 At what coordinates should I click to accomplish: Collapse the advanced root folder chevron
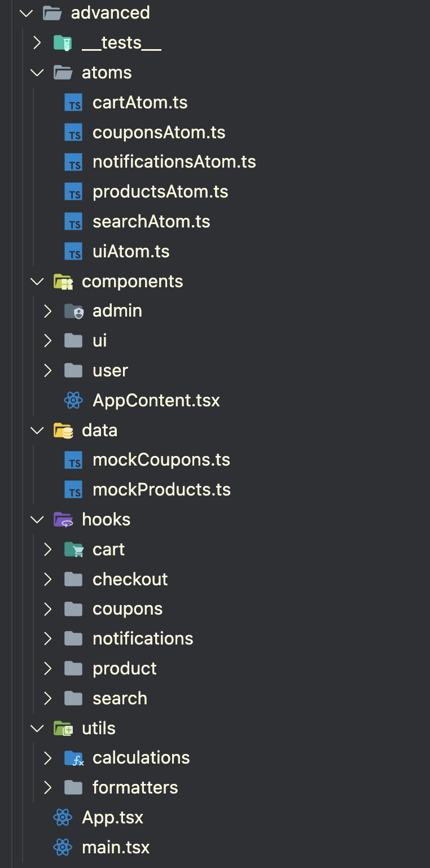coord(26,13)
